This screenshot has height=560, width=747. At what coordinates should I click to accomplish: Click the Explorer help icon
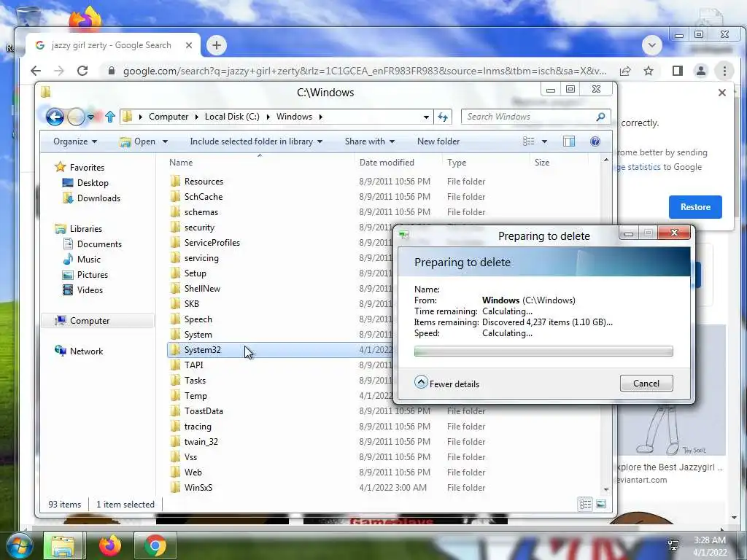595,141
